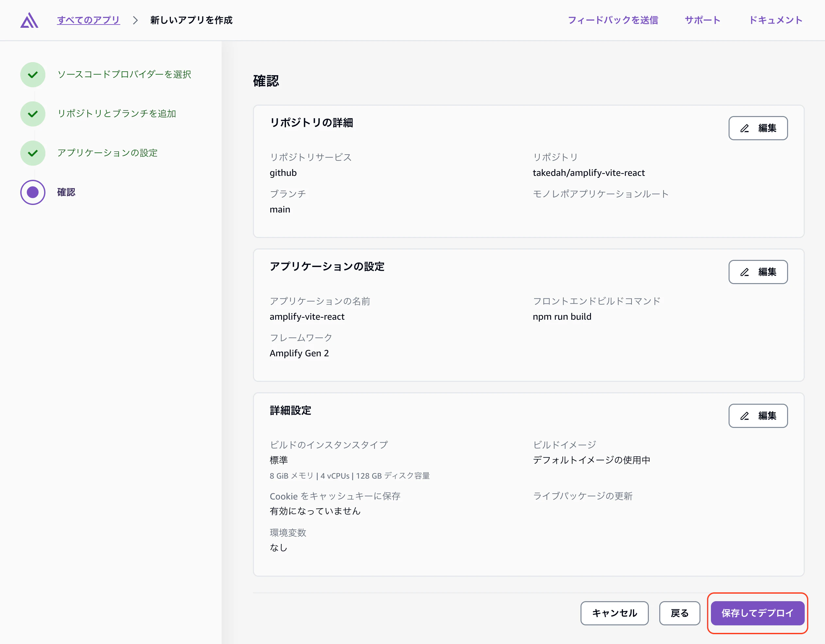This screenshot has height=644, width=825.
Task: Click the 詳細設定 card heading
Action: click(x=290, y=411)
